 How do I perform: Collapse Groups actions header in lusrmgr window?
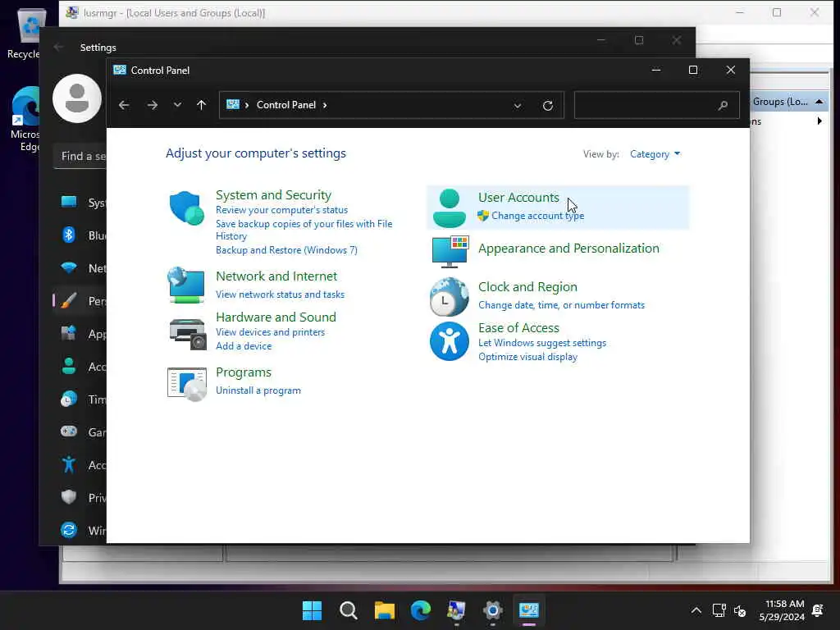[819, 101]
